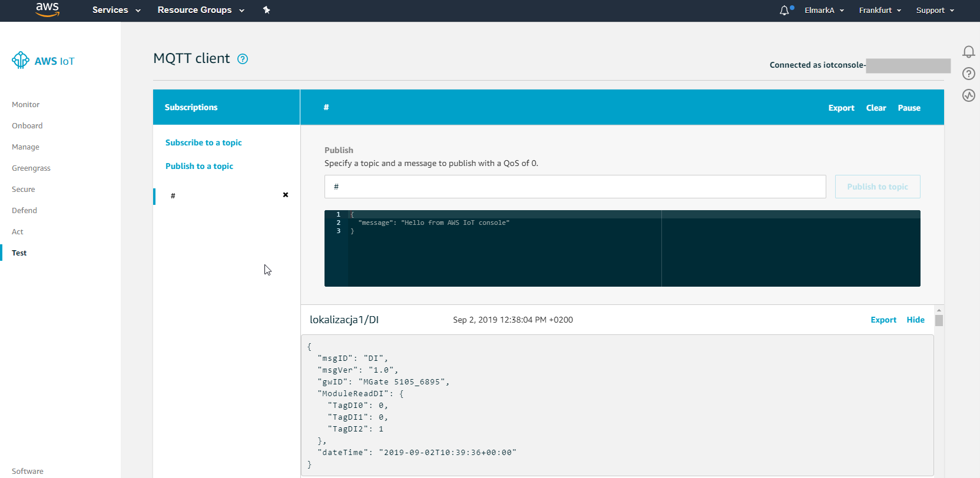Click the MQTT client help question icon
980x478 pixels.
click(x=243, y=59)
